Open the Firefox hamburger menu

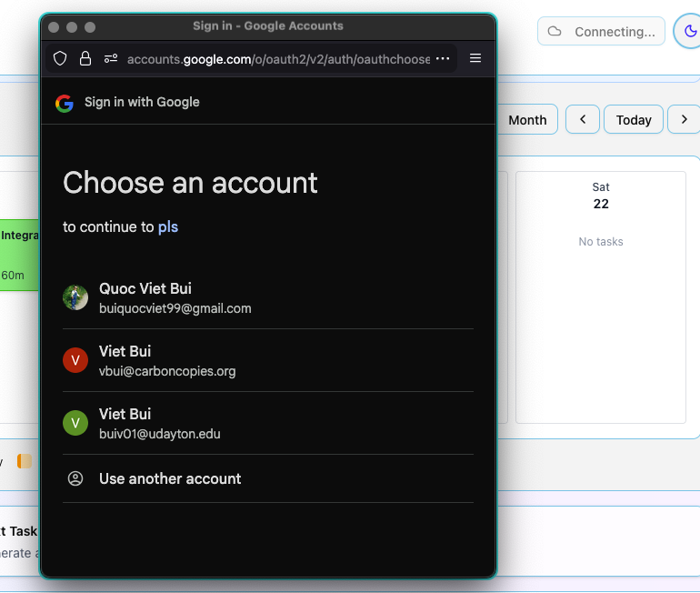[475, 58]
